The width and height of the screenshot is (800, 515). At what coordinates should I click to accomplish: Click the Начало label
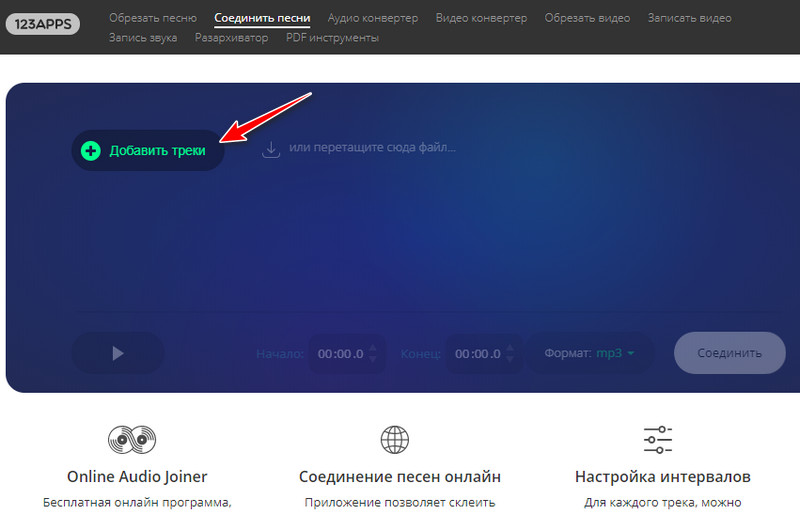(280, 354)
